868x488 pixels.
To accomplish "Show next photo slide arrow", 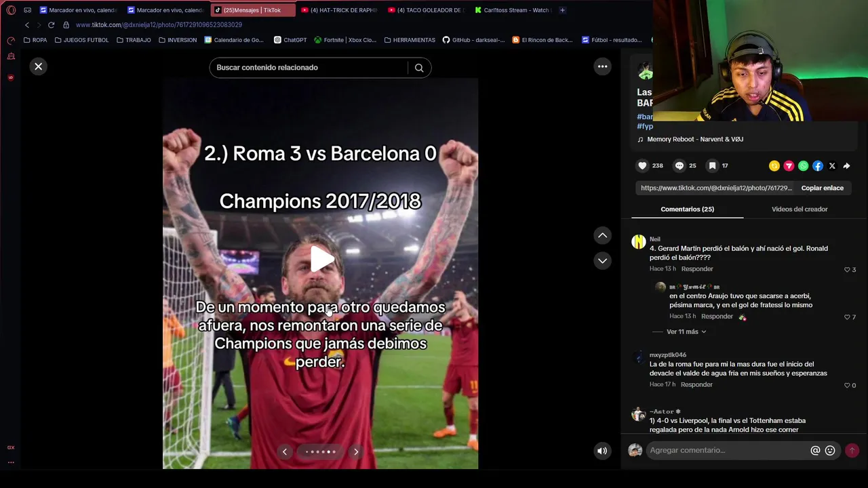I will 356,451.
